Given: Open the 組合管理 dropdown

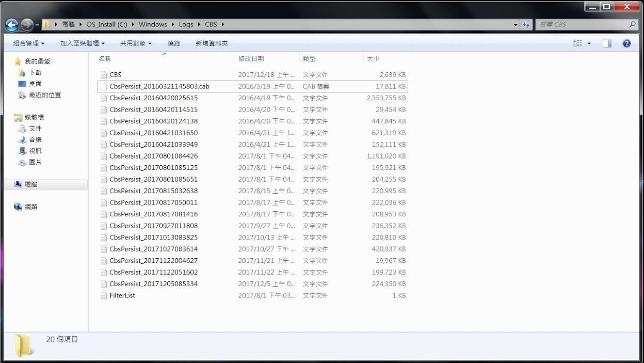Looking at the screenshot, I should click(27, 43).
